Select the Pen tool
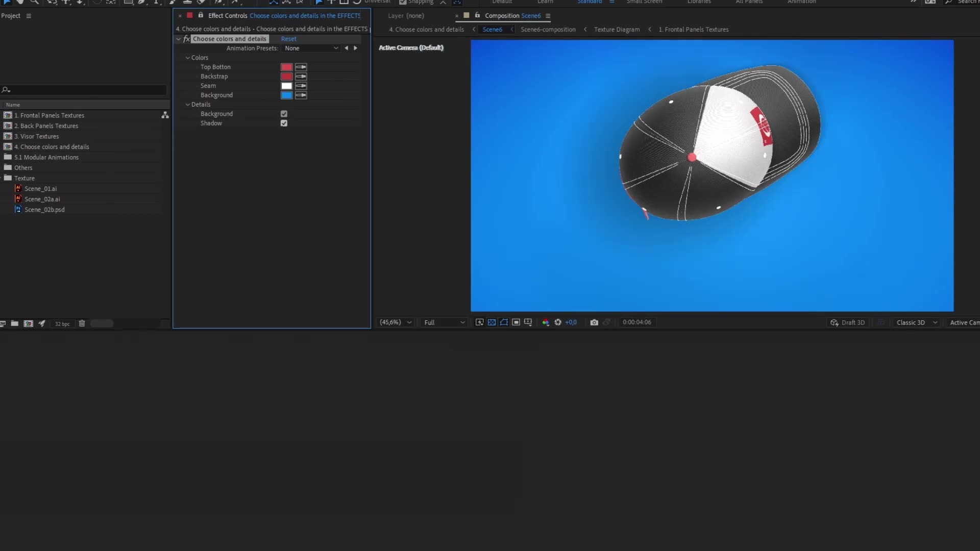Screen dimensions: 980x551 pos(142,2)
